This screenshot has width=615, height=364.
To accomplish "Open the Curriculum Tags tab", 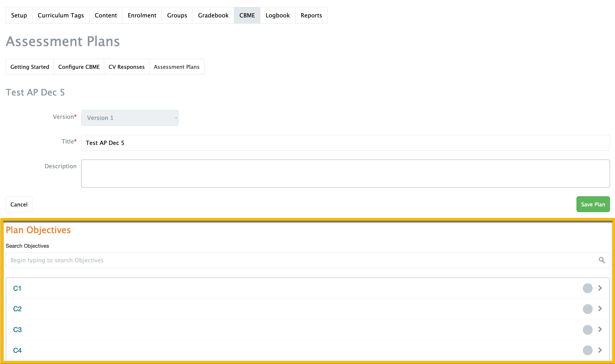I will tap(61, 15).
